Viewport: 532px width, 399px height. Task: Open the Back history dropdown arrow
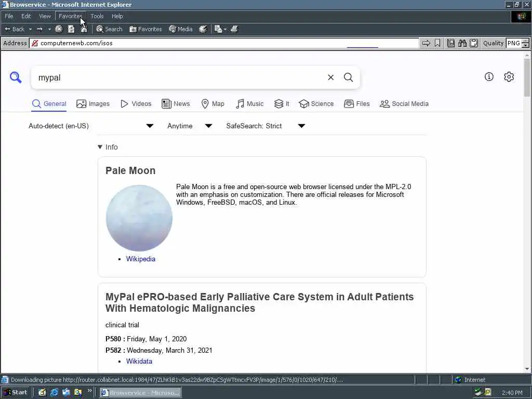coord(30,29)
